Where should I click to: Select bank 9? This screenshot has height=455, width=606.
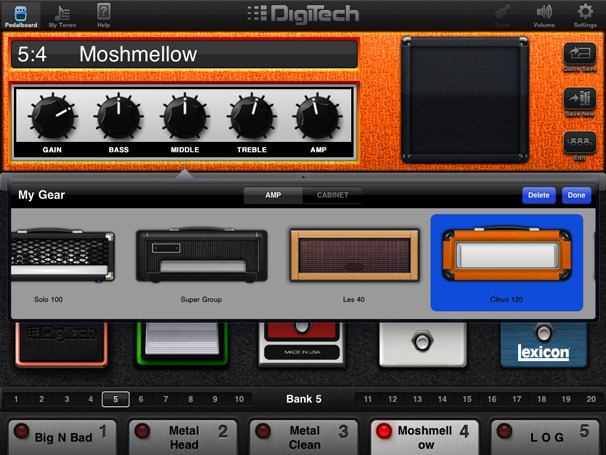pos(215,399)
